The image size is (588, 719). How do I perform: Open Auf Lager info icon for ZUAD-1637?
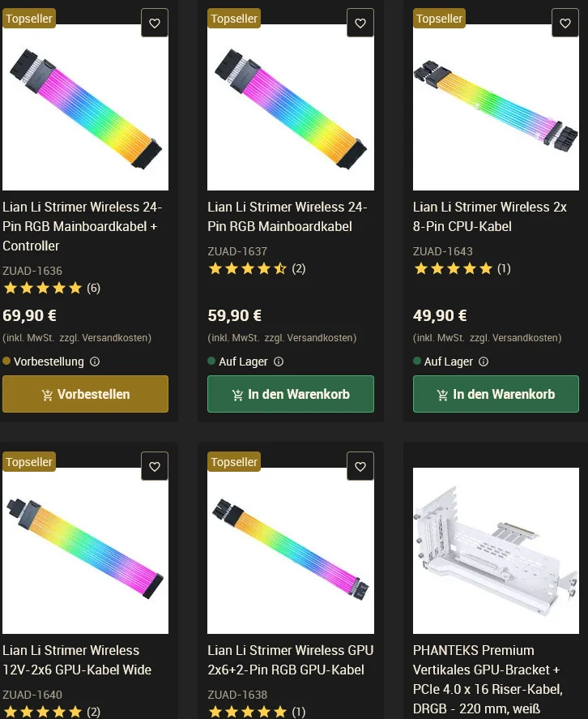point(279,362)
